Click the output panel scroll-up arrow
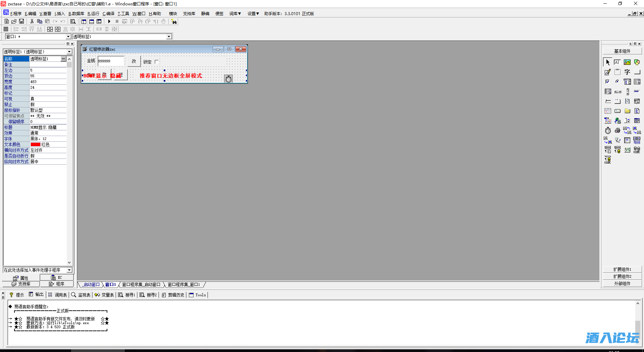 coord(638,304)
